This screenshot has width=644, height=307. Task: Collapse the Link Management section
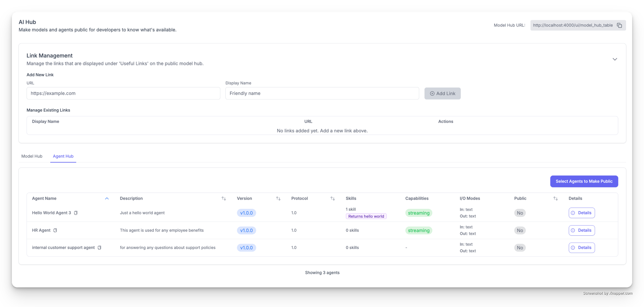coord(614,59)
